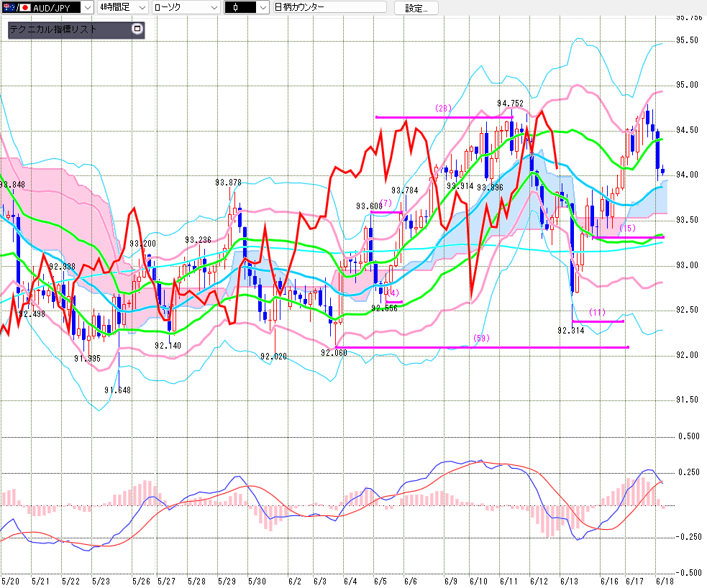Click the 94.00 price axis value
This screenshot has width=707, height=588.
(687, 175)
